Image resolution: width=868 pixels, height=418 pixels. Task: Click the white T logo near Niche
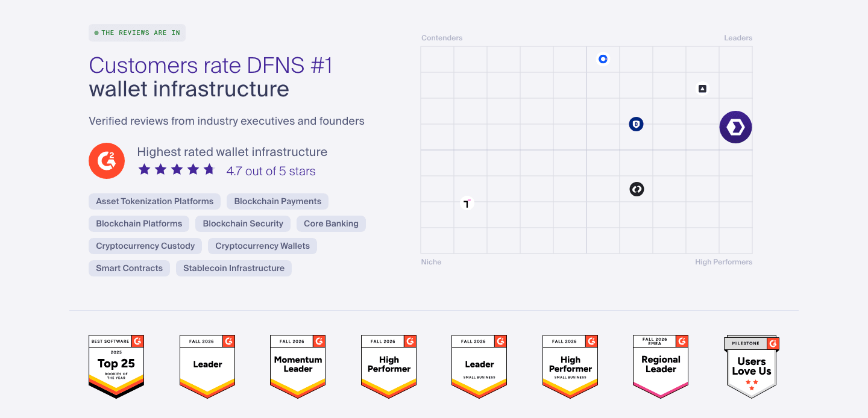pos(467,203)
